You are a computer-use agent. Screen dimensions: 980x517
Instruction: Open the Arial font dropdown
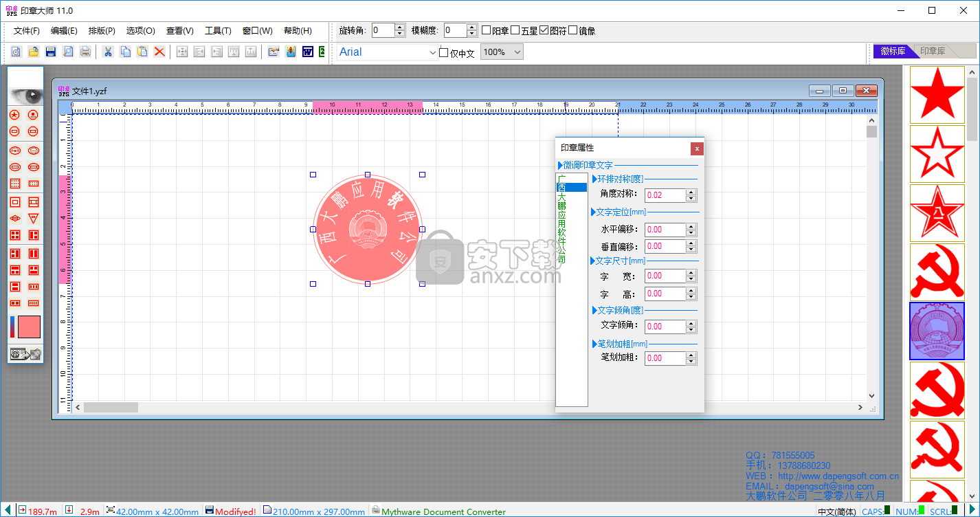coord(432,52)
